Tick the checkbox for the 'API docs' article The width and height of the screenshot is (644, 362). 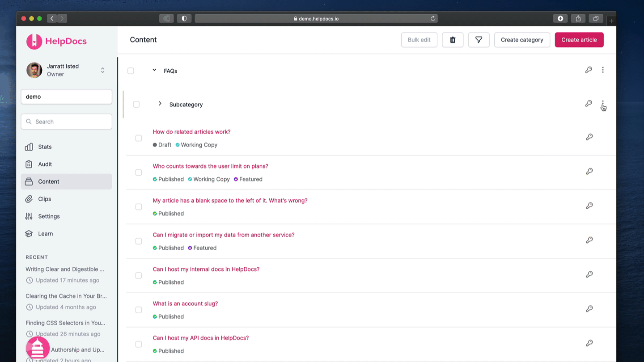(139, 344)
